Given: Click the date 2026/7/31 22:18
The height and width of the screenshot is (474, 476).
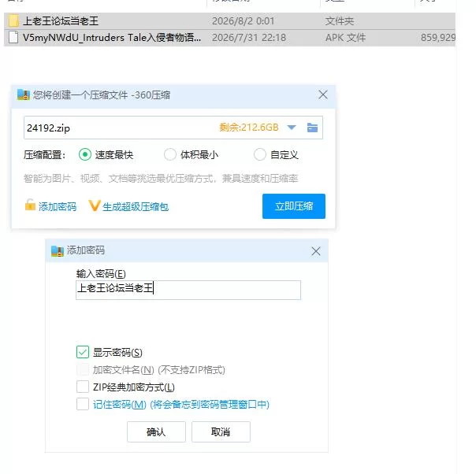Looking at the screenshot, I should point(249,38).
